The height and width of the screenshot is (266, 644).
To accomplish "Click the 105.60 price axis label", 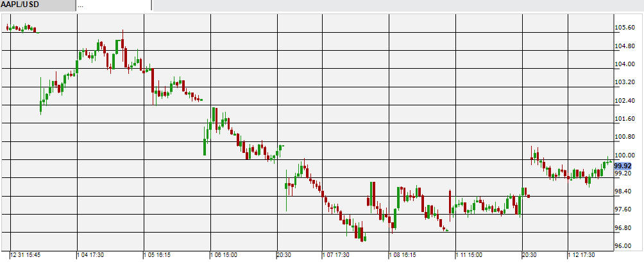I will click(x=624, y=28).
